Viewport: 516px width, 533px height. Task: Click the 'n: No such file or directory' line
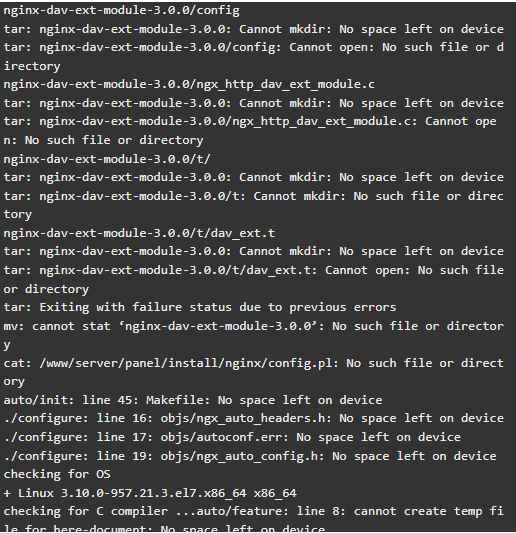click(103, 140)
